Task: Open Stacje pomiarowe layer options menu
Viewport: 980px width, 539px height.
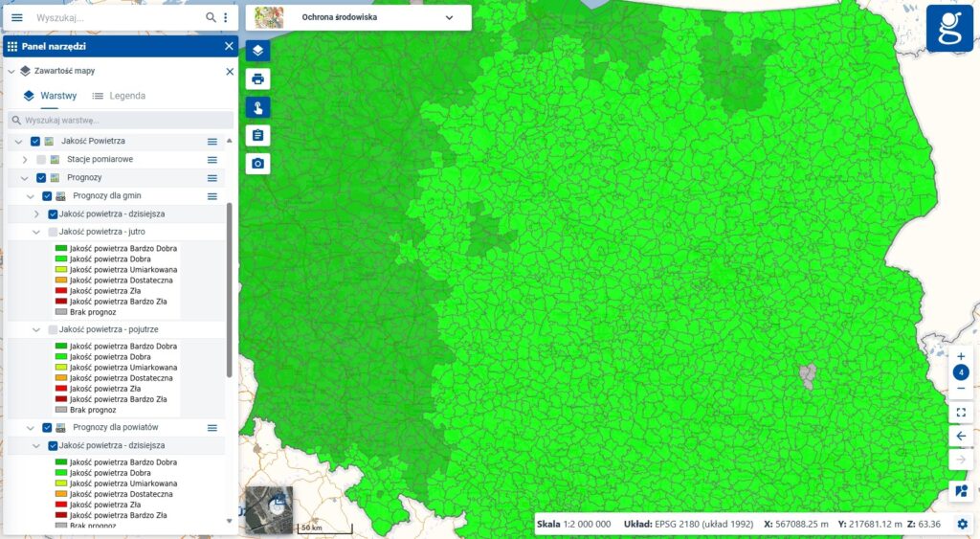Action: tap(212, 160)
